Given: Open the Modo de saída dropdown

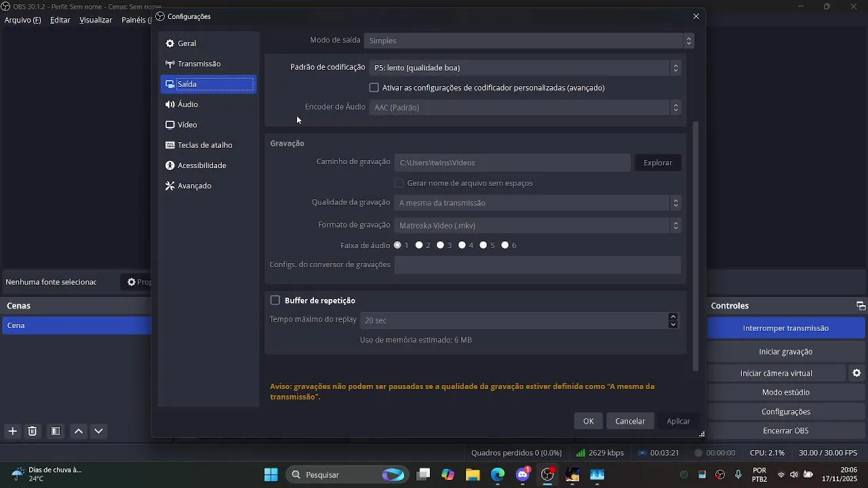Looking at the screenshot, I should (x=529, y=41).
